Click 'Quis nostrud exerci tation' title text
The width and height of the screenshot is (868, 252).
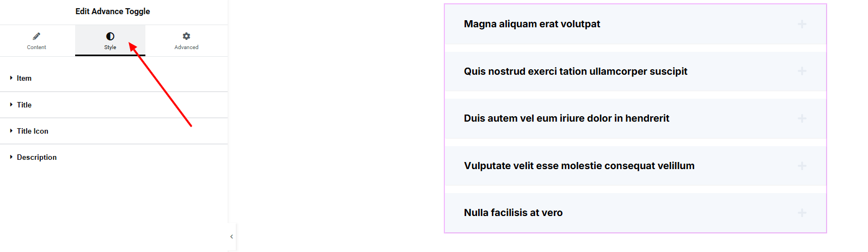pyautogui.click(x=575, y=71)
